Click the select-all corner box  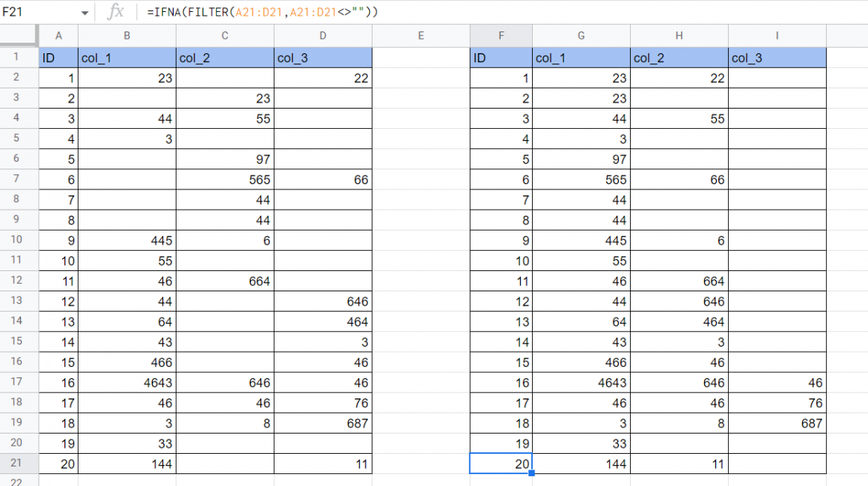(x=18, y=35)
